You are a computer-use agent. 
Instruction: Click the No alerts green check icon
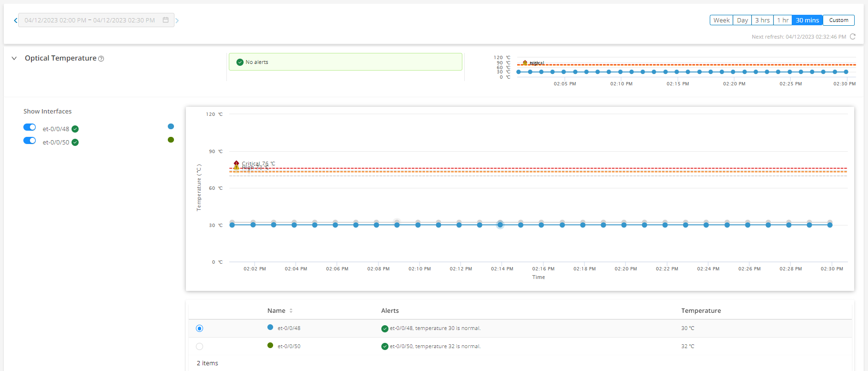pos(240,62)
